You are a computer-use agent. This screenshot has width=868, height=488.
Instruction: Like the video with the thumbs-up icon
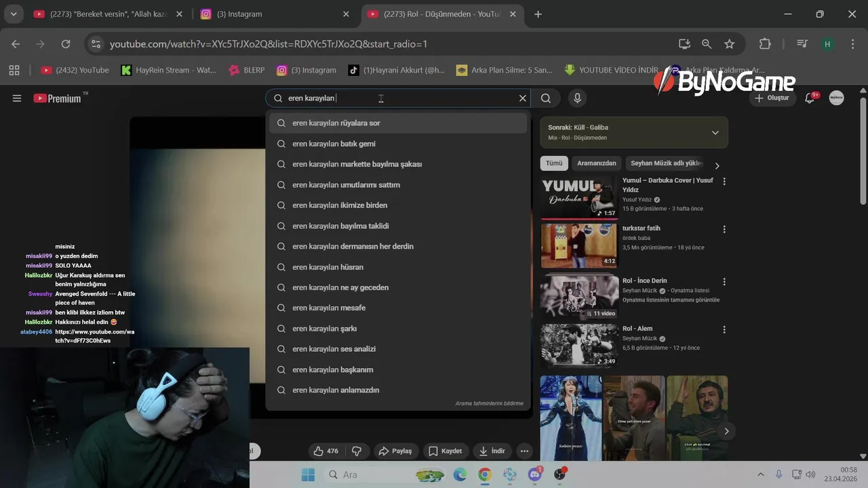(x=325, y=451)
